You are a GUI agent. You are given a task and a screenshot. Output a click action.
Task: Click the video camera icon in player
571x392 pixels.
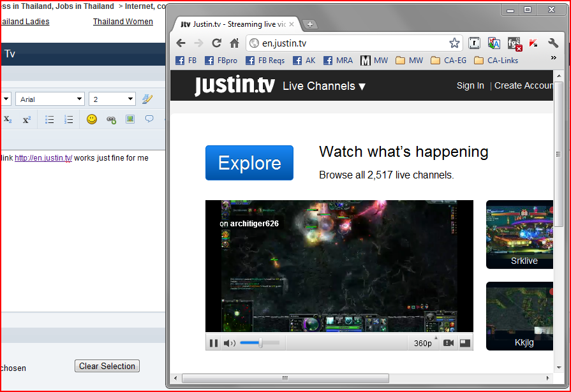449,343
